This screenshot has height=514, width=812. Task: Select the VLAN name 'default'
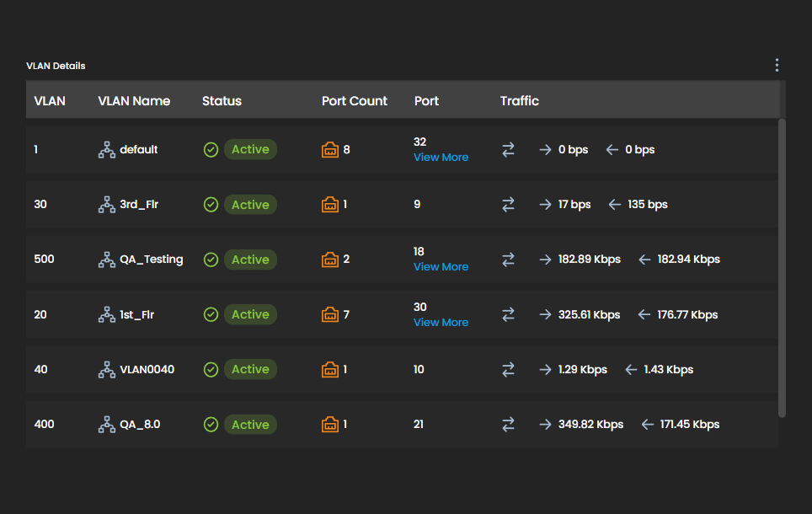[139, 150]
